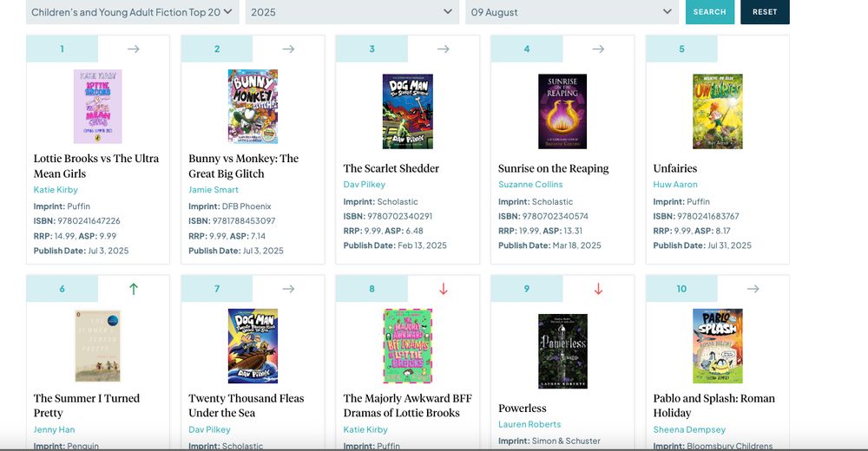Open The Summer I Turned Pretty cover

click(97, 346)
